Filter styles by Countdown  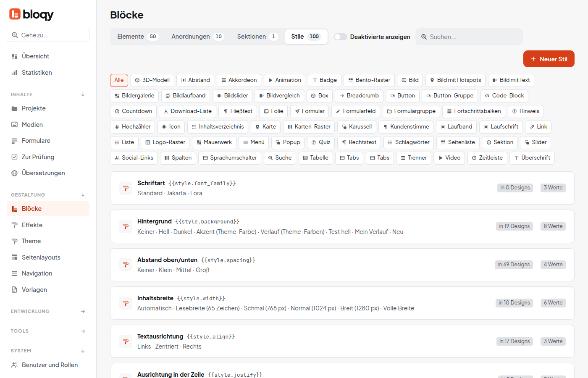click(x=133, y=111)
